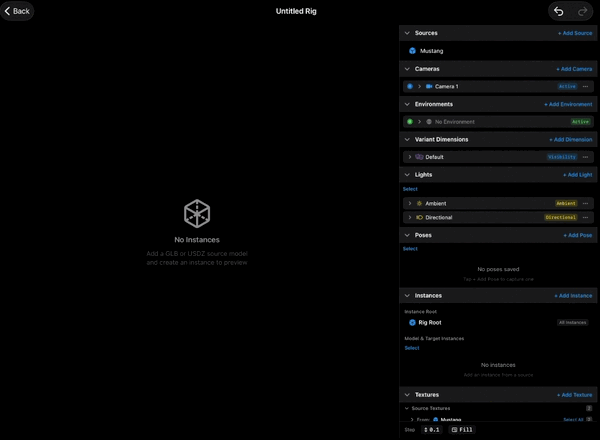Screen dimensions: 600x440
Task: Click the Directional light icon
Action: 419,217
